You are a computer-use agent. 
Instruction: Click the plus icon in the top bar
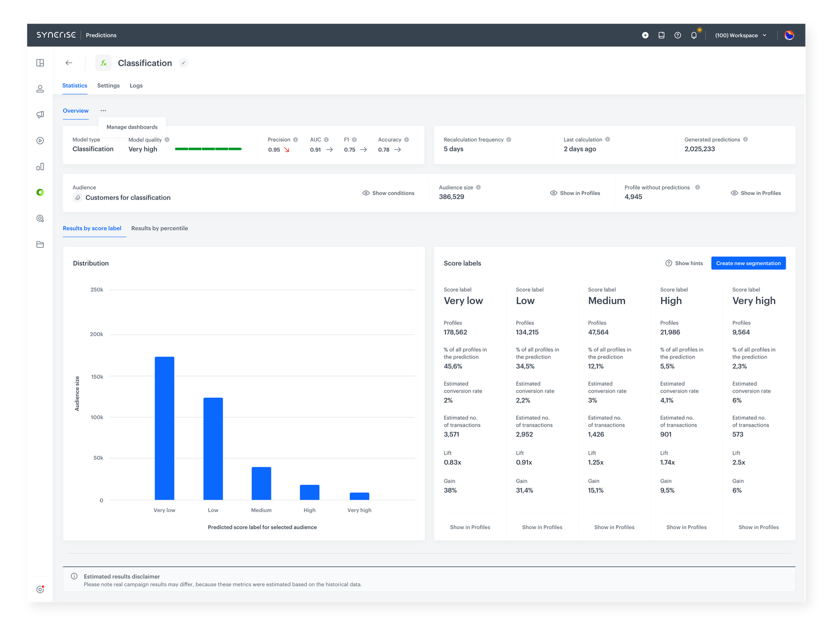pyautogui.click(x=645, y=35)
